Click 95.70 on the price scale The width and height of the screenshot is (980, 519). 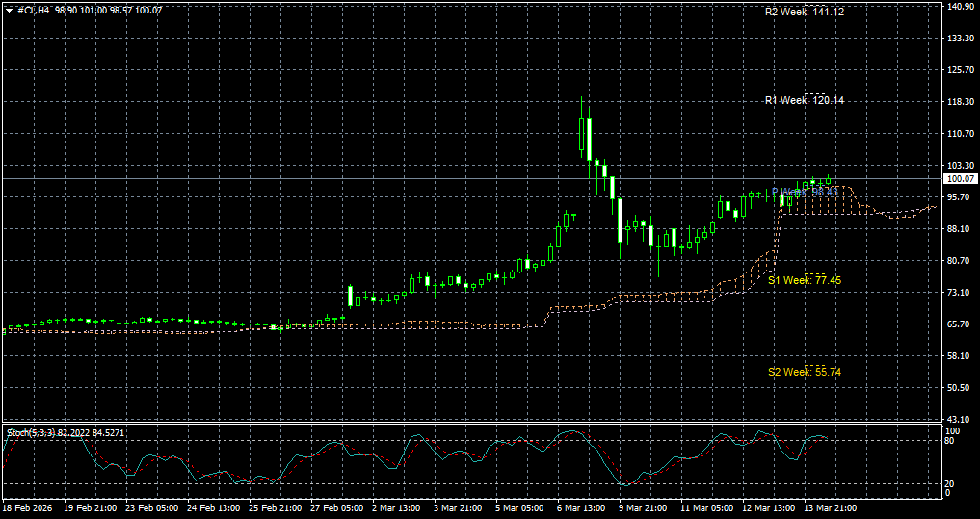[958, 196]
